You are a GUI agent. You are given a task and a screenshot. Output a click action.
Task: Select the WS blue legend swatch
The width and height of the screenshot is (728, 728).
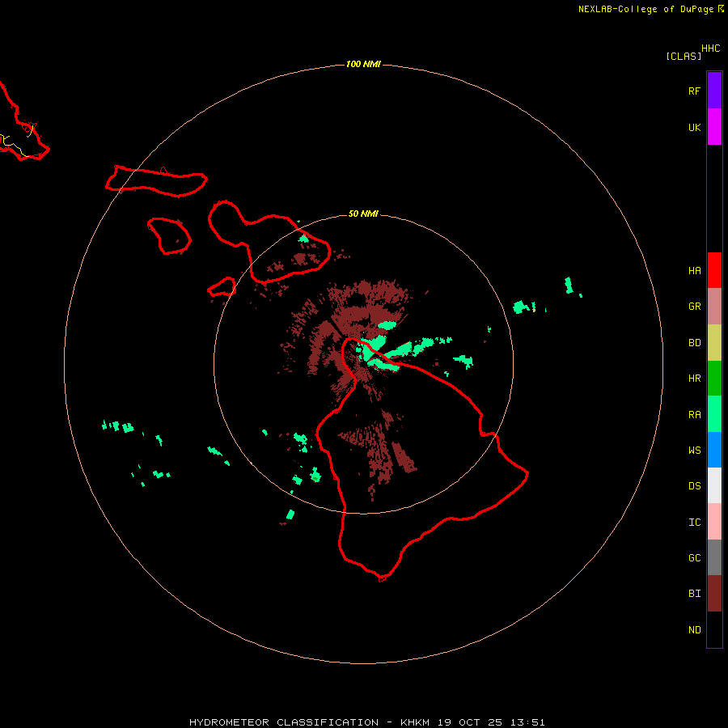tap(714, 450)
